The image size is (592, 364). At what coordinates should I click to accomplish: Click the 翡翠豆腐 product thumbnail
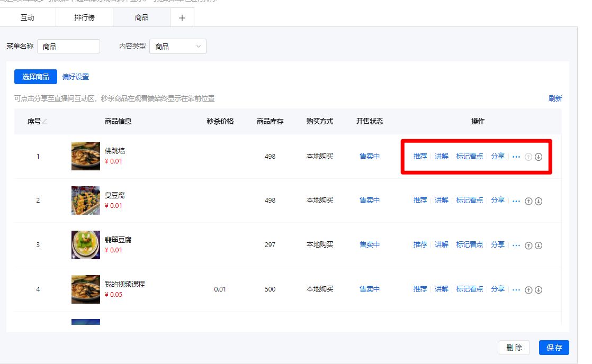pos(86,245)
